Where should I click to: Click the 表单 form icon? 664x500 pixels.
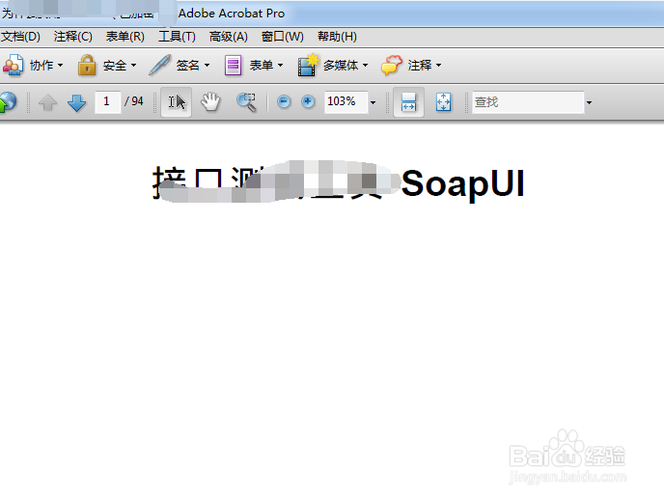coord(233,66)
